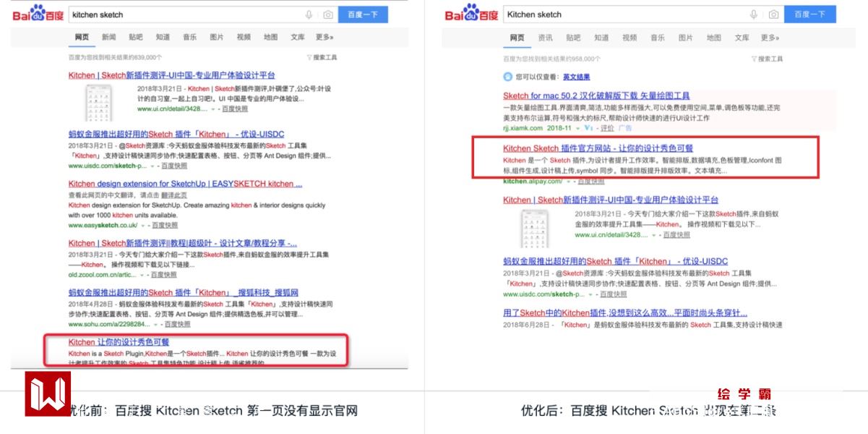Click result count text '639,000个'

coord(149,57)
